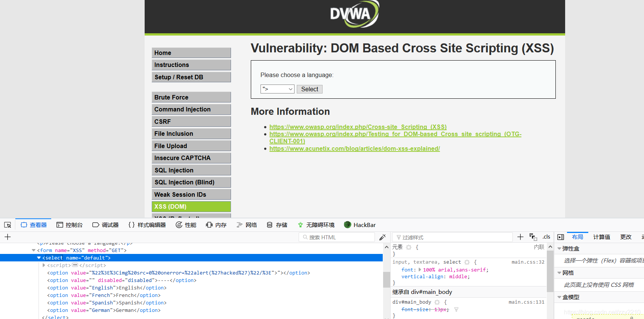Click the plus icon in HTML pane

[7, 237]
